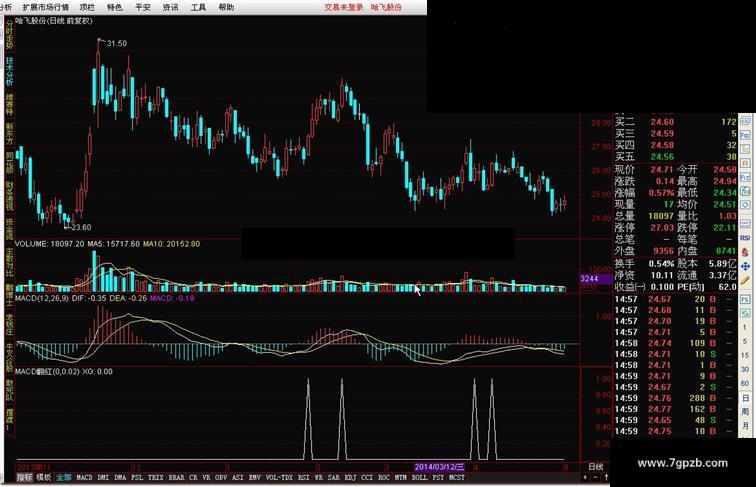Open the 平安 menu
The width and height of the screenshot is (756, 487).
tap(142, 7)
